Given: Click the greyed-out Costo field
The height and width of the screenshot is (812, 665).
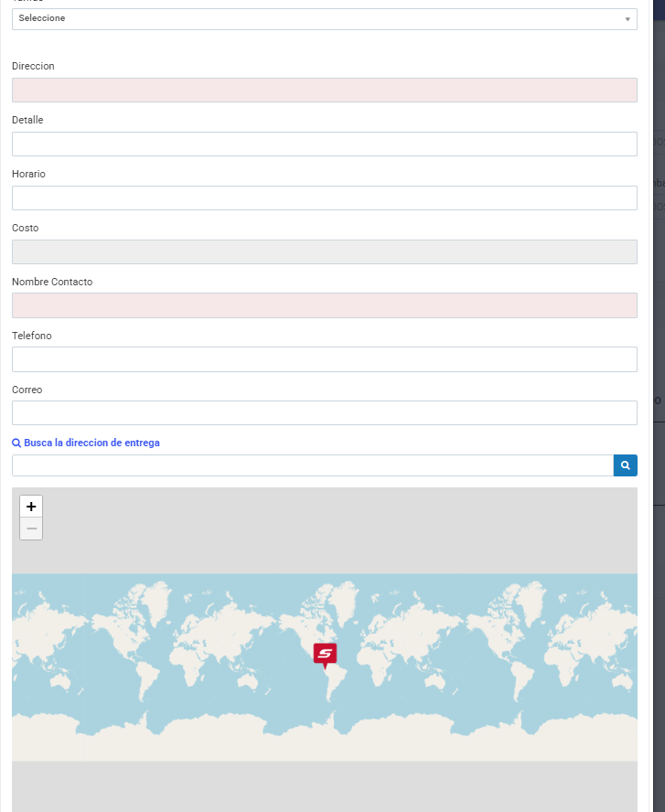Looking at the screenshot, I should (324, 251).
